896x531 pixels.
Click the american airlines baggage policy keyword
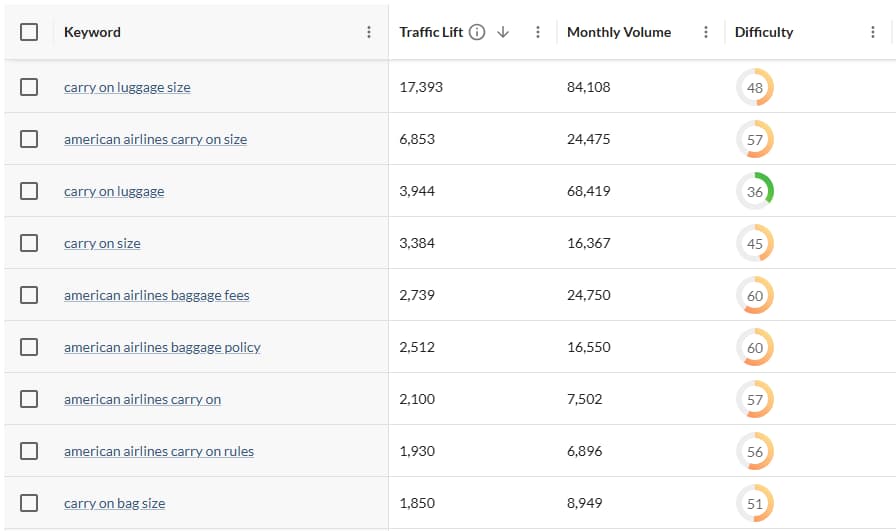(x=162, y=347)
